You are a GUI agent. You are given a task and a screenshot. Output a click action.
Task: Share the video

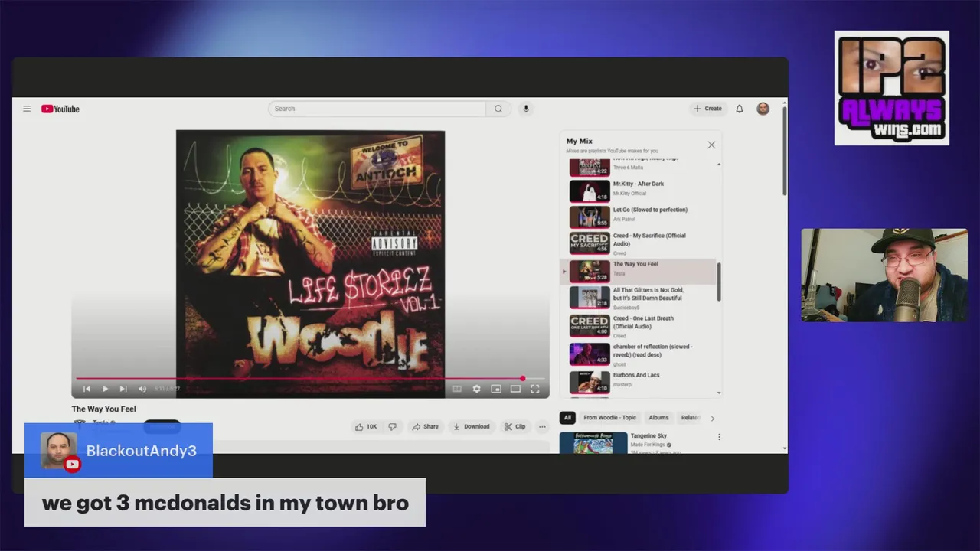(425, 426)
